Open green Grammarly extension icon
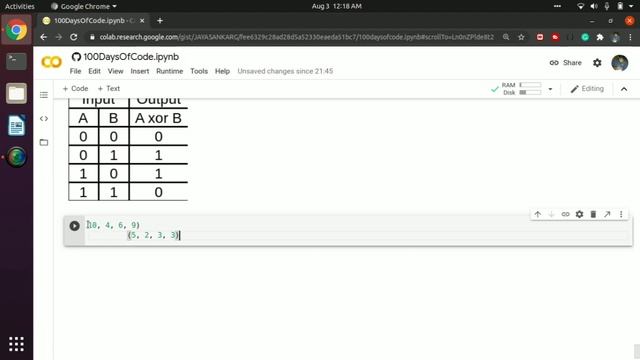The width and height of the screenshot is (640, 360). [x=585, y=37]
